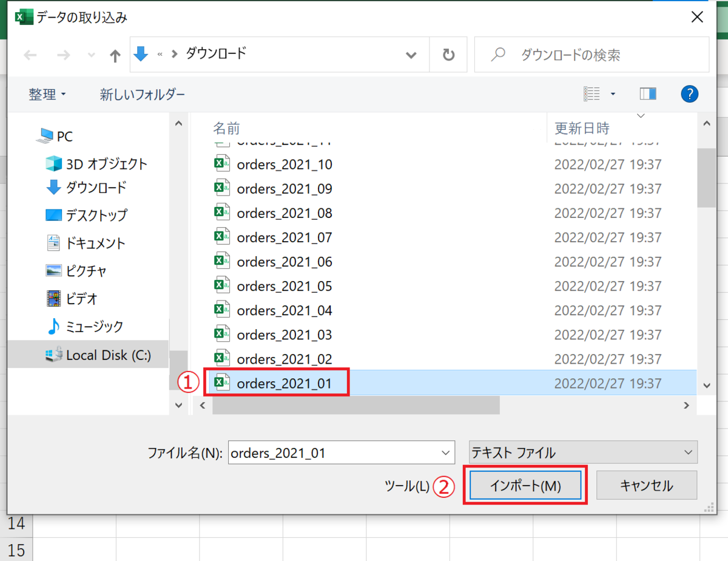Screen dimensions: 728x561
Task: Expand the ファイル名 combo box dropdown
Action: 445,452
